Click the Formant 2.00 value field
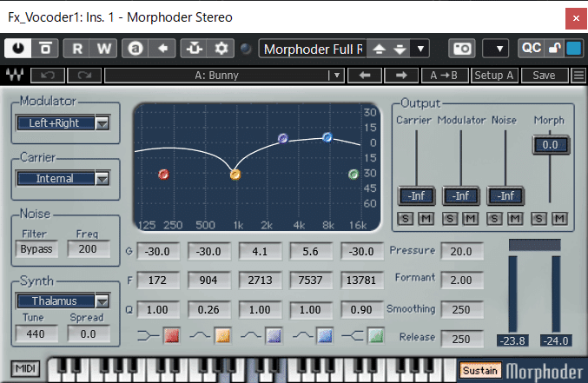Viewport: 588px width, 383px height. coord(461,280)
